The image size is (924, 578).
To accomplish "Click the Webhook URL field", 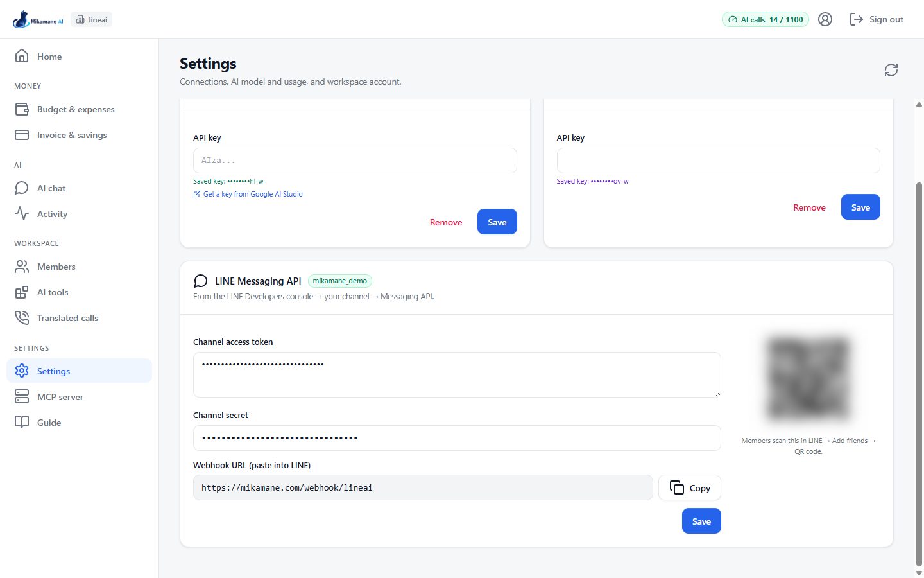I will pos(423,487).
